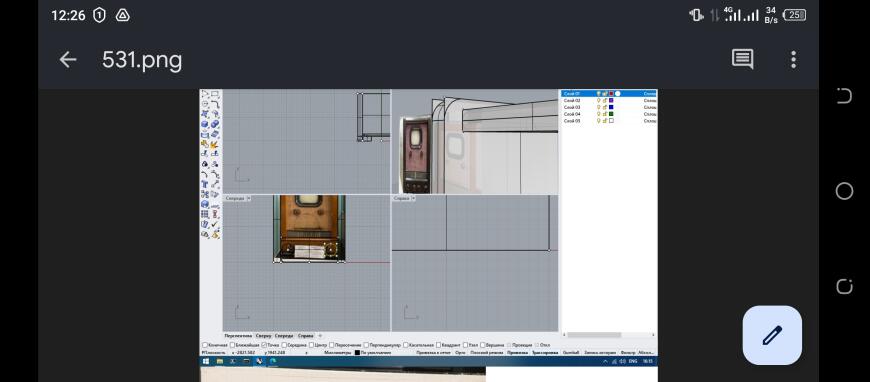Select Слой 05 layer row
Viewport: 870px width, 382px height.
click(x=609, y=120)
